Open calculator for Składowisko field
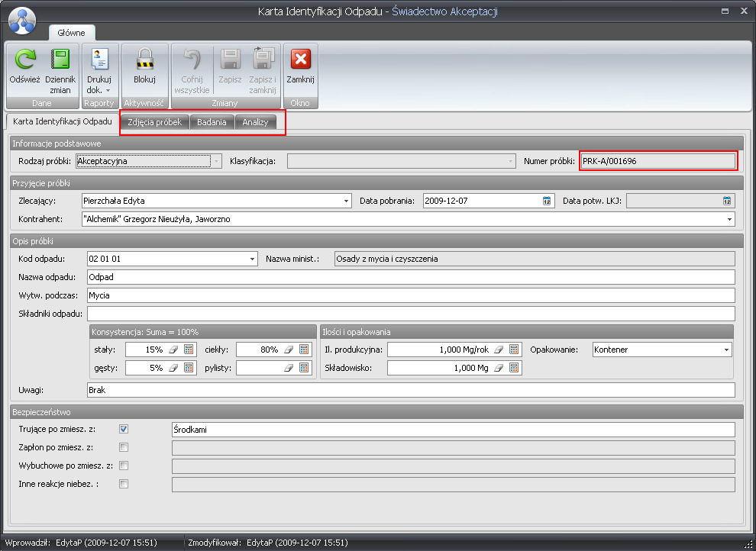Viewport: 756px width, 551px height. click(x=514, y=368)
